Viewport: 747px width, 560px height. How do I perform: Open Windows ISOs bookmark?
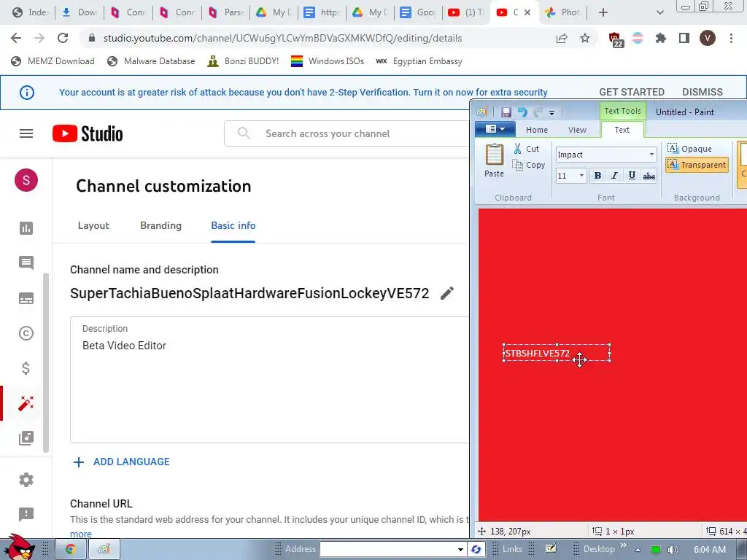328,61
